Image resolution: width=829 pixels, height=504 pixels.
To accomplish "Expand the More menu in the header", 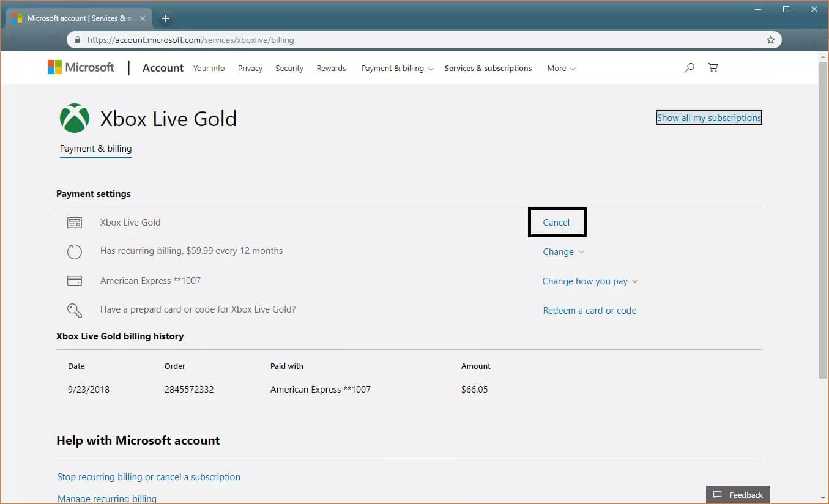I will (561, 69).
